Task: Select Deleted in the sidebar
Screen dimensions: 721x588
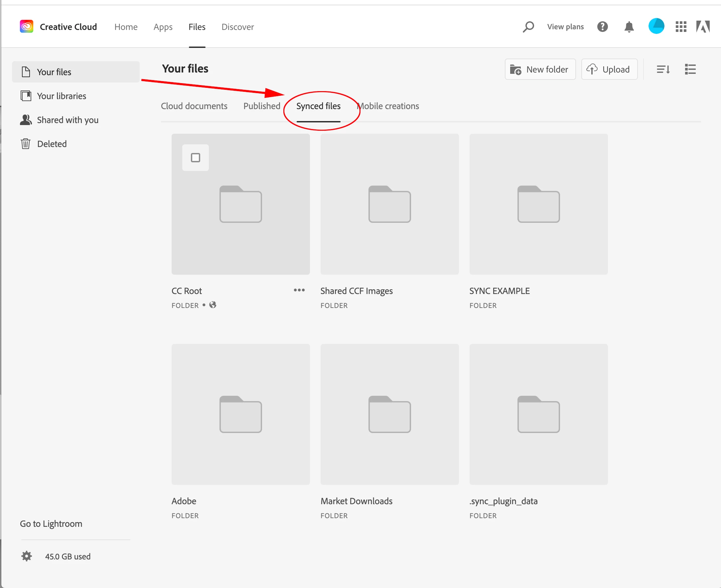Action: click(52, 144)
